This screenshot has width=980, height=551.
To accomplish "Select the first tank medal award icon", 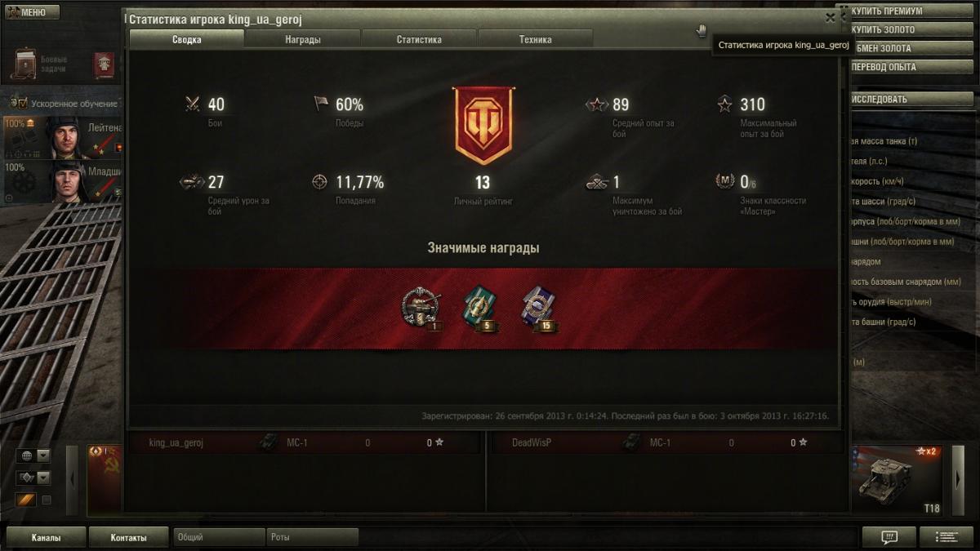I will point(421,309).
